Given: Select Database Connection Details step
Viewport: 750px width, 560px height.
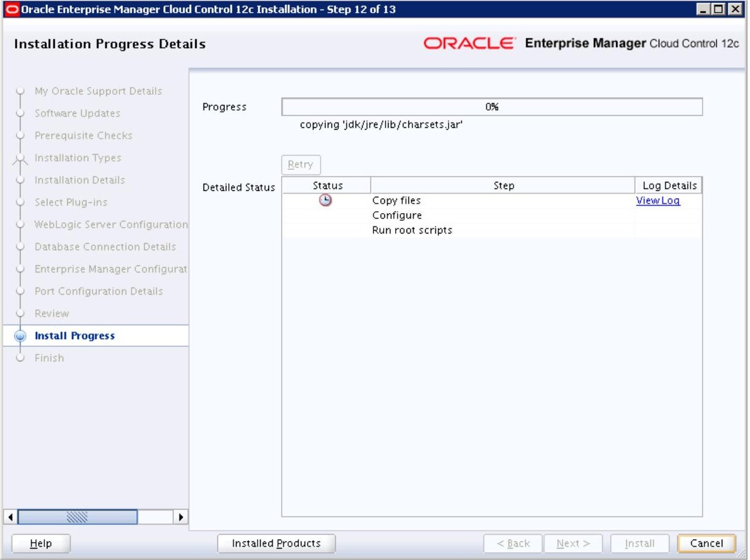Looking at the screenshot, I should [105, 247].
